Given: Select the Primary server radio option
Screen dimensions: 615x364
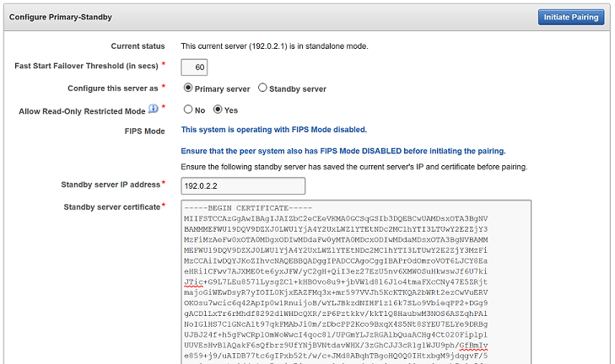Looking at the screenshot, I should (187, 88).
